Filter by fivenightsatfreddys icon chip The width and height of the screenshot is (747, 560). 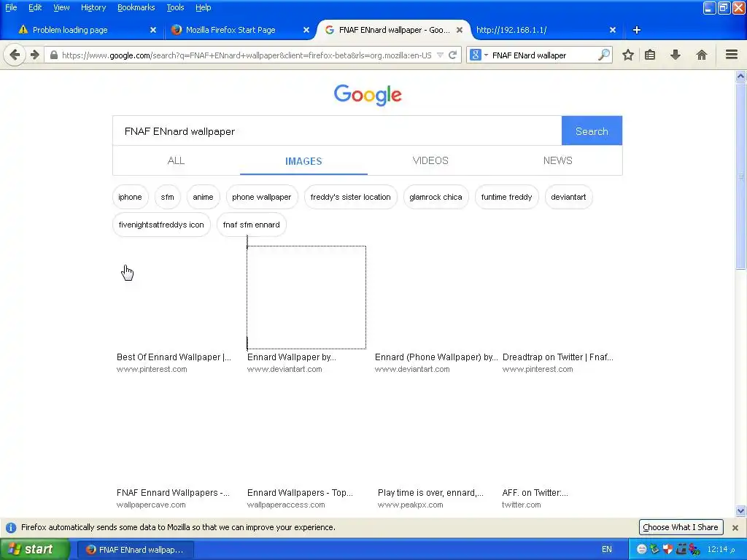click(x=161, y=225)
